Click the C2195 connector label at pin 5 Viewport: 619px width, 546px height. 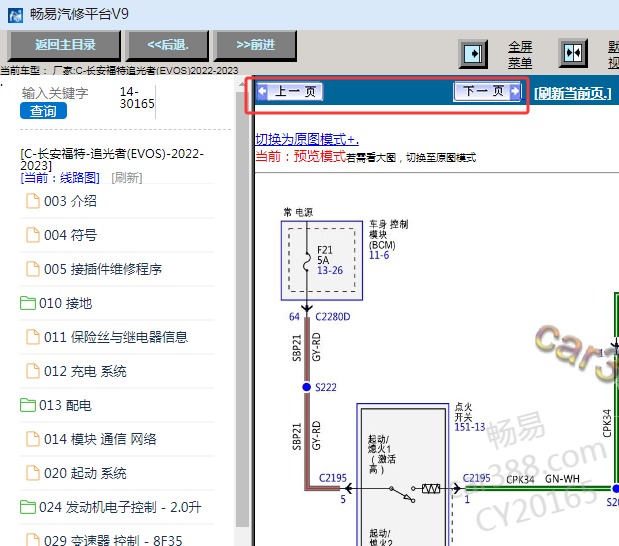333,478
